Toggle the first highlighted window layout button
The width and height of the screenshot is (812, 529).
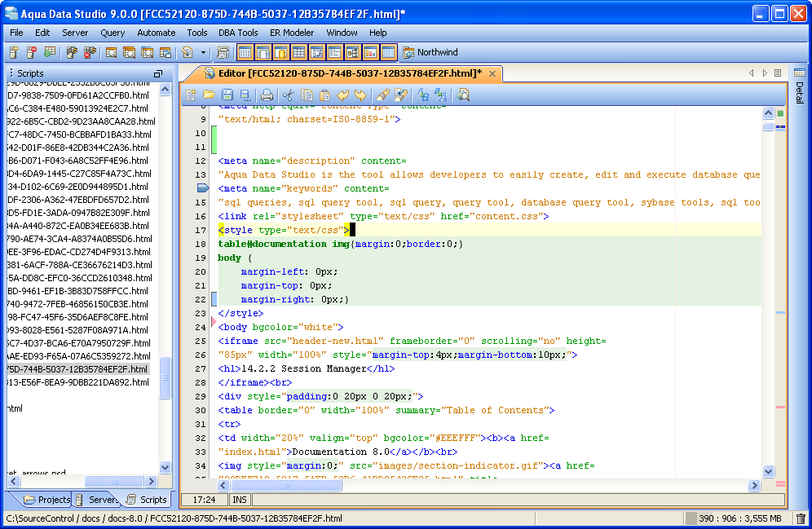[245, 53]
